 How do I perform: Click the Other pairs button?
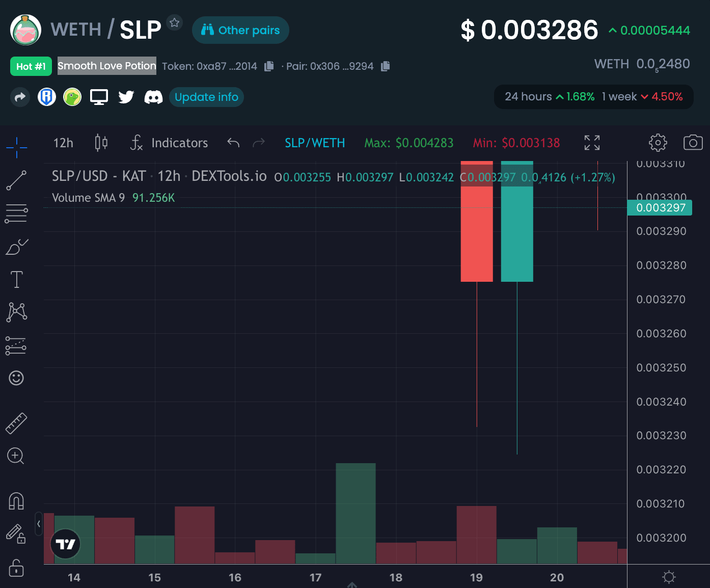pos(240,30)
